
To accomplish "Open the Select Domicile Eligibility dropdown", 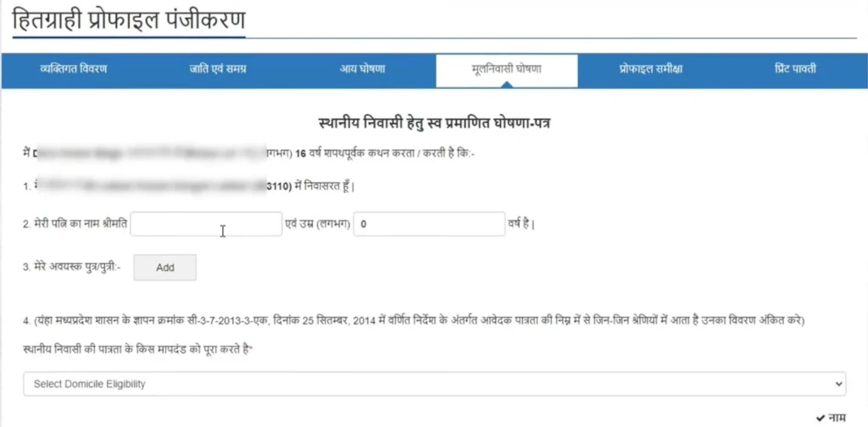I will pyautogui.click(x=435, y=383).
